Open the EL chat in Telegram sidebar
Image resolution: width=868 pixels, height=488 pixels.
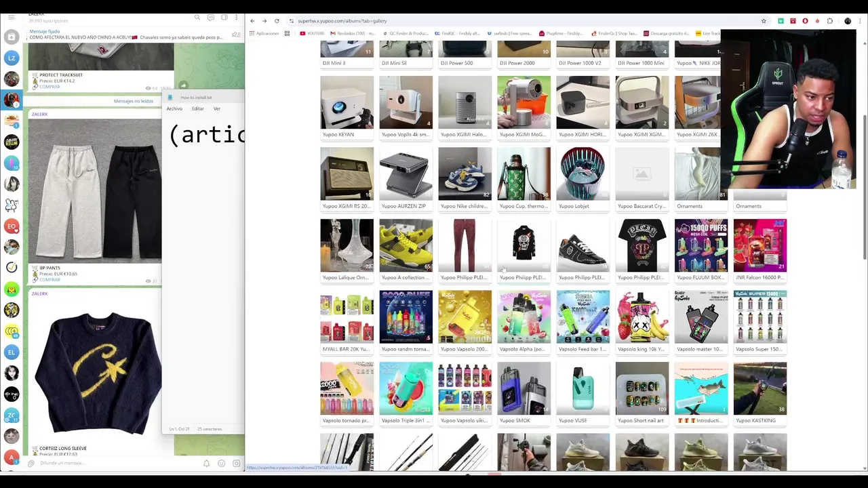click(12, 352)
